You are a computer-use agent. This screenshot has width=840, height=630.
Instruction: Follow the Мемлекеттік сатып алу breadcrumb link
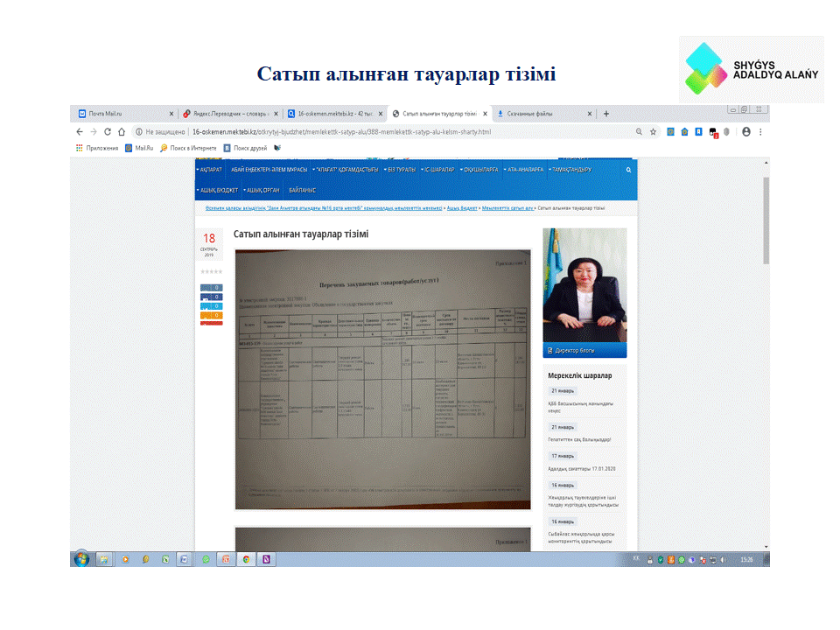coord(507,208)
